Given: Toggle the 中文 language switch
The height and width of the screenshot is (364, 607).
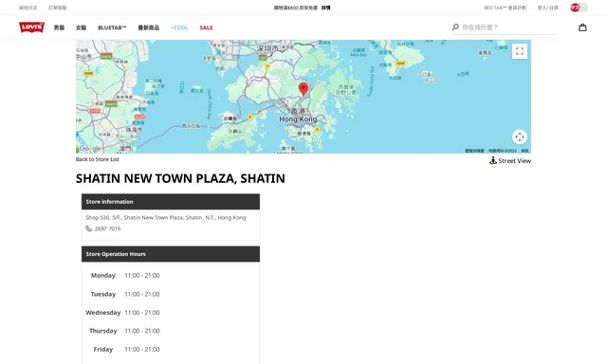Looking at the screenshot, I should tap(579, 8).
